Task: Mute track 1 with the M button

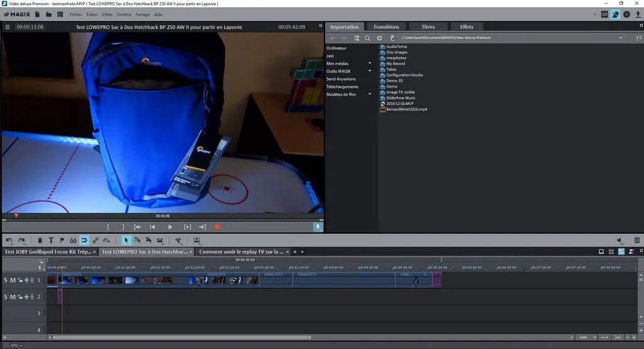Action: [x=13, y=280]
